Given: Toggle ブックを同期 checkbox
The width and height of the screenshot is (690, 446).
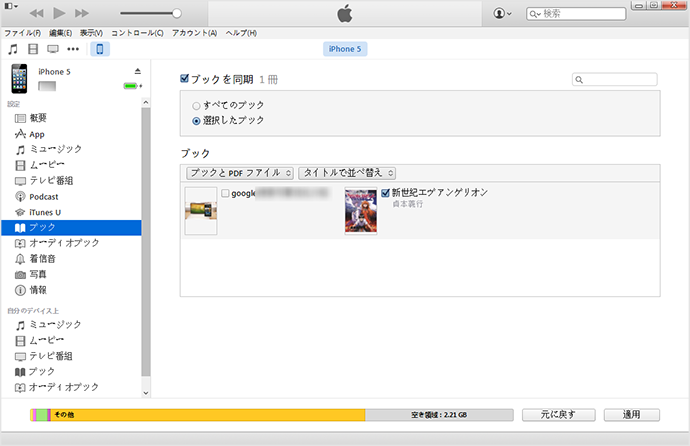Looking at the screenshot, I should point(184,79).
